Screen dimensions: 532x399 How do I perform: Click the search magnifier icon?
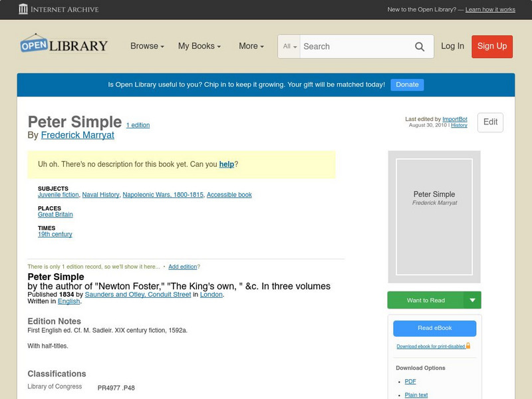(420, 47)
